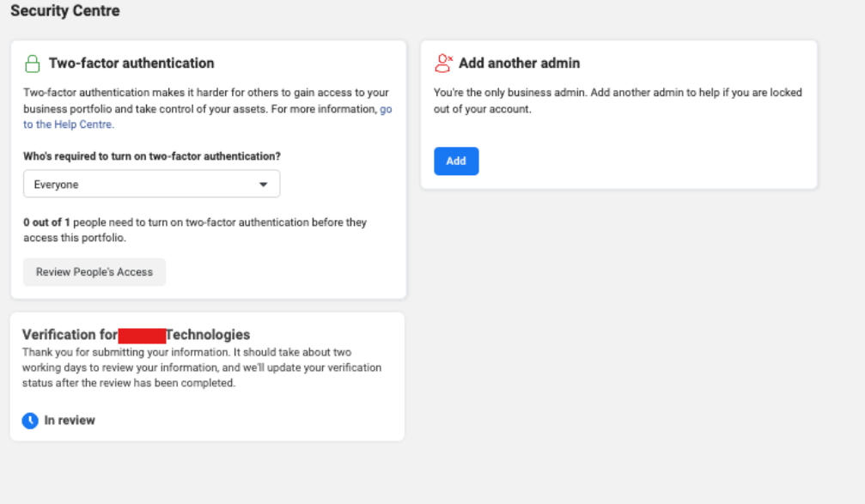Open the Everyone dropdown for two-factor requirement
Image resolution: width=865 pixels, height=504 pixels.
tap(150, 185)
